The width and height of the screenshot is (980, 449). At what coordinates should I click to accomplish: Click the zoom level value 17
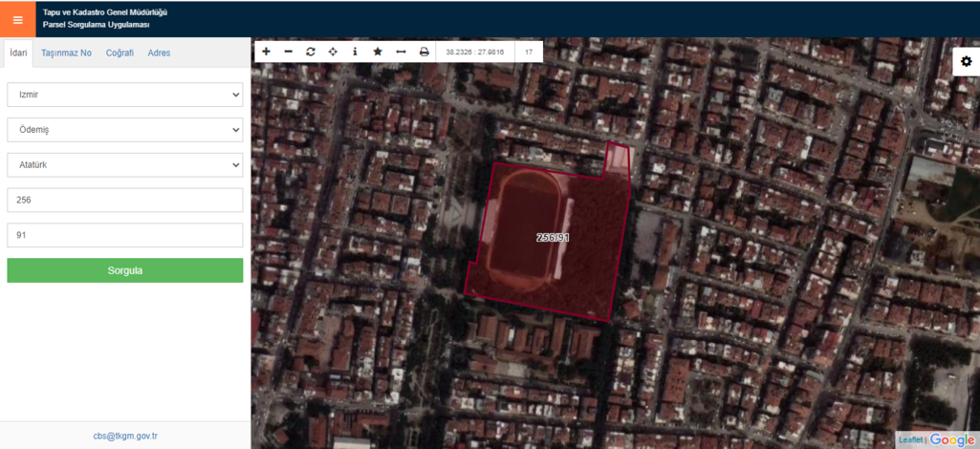[529, 52]
